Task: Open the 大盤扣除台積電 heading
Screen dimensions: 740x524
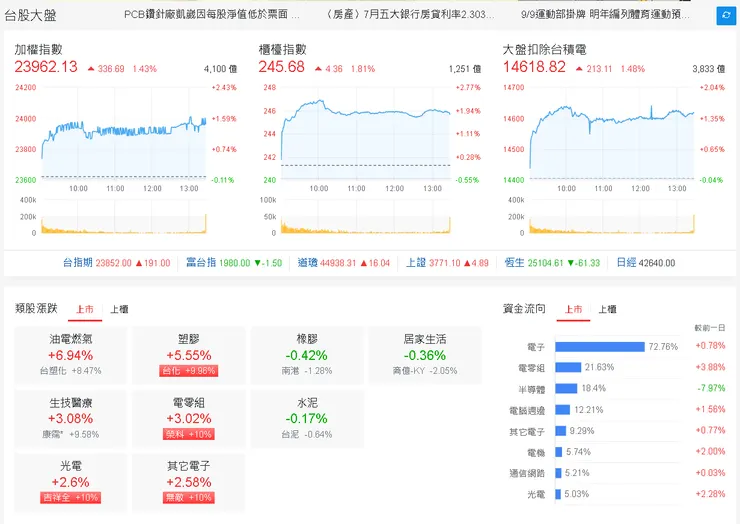Action: coord(545,50)
